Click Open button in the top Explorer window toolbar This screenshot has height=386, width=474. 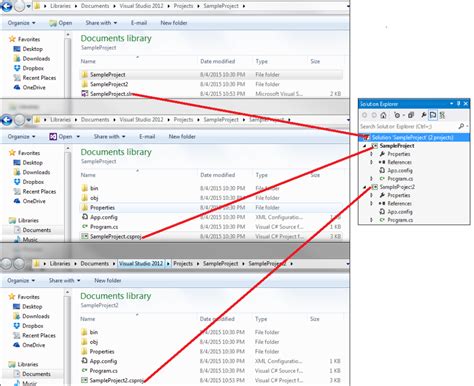60,23
